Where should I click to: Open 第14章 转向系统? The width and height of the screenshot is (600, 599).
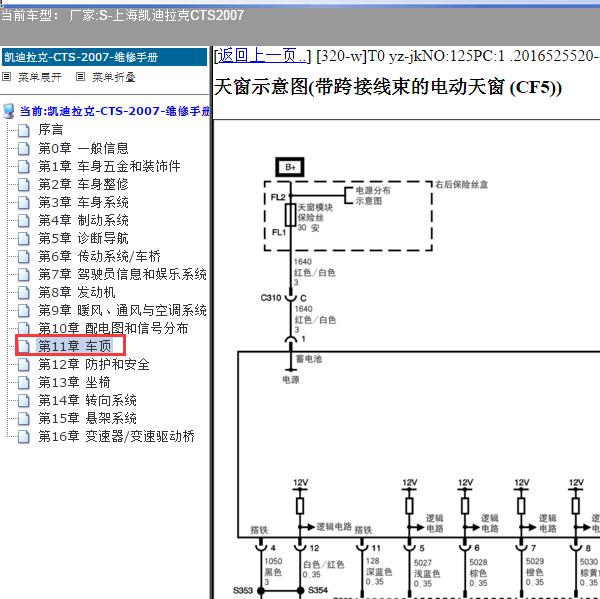click(87, 400)
